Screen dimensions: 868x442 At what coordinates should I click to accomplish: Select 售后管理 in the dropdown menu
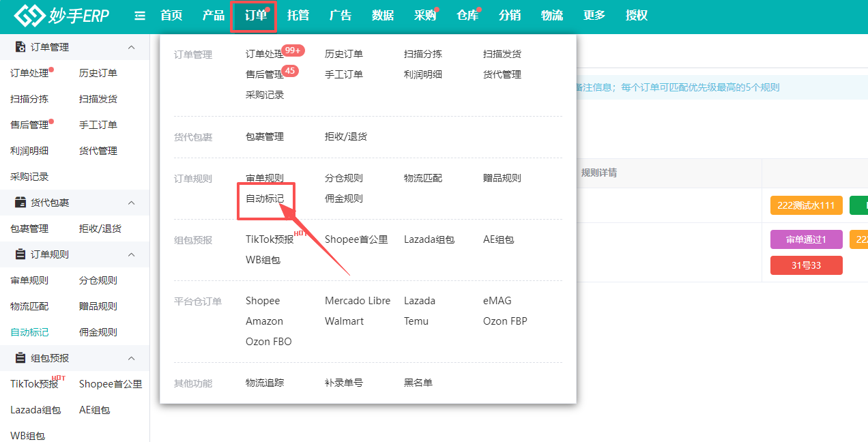coord(265,74)
